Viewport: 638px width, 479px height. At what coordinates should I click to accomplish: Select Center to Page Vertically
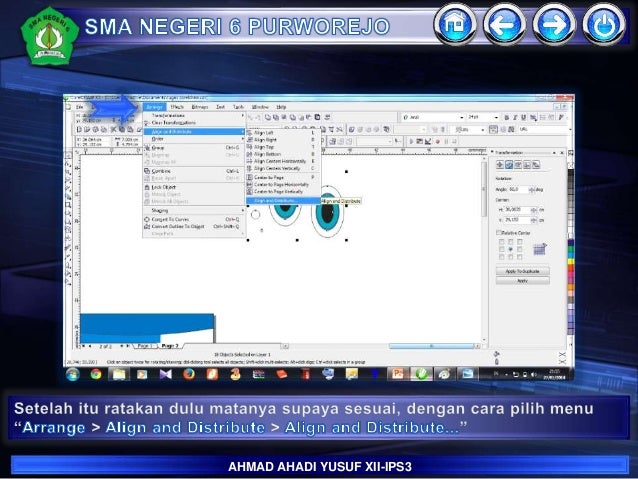coord(282,191)
